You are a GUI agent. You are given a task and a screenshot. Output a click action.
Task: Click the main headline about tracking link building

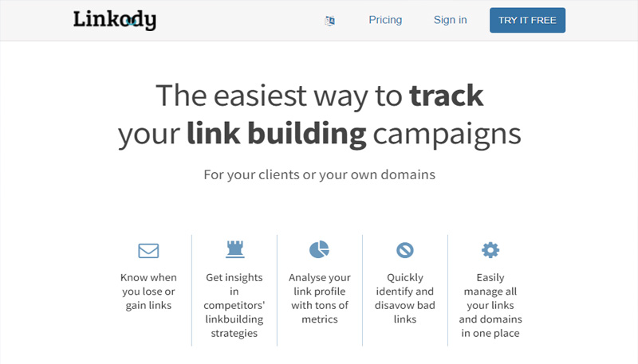(x=320, y=115)
